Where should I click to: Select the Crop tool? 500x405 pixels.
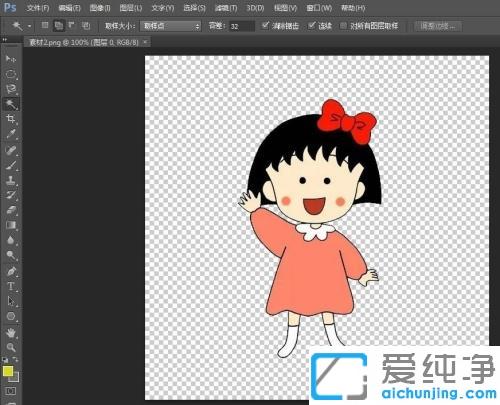pyautogui.click(x=11, y=118)
